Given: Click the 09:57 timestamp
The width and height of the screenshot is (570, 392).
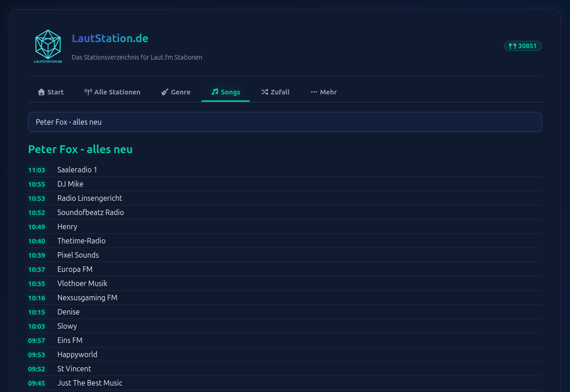Looking at the screenshot, I should click(37, 341).
